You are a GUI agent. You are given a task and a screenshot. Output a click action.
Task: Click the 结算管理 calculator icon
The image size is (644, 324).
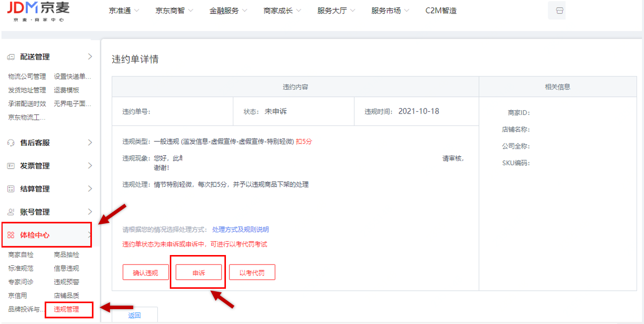[11, 189]
